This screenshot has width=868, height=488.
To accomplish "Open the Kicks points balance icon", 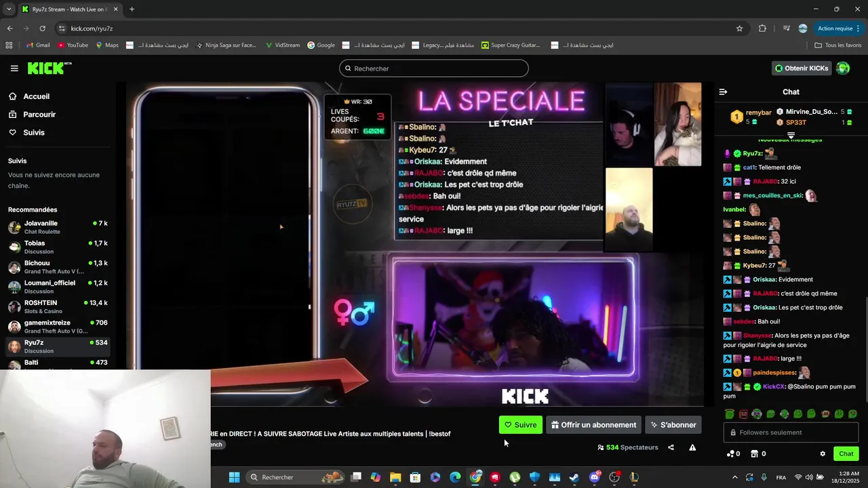I will pyautogui.click(x=730, y=454).
